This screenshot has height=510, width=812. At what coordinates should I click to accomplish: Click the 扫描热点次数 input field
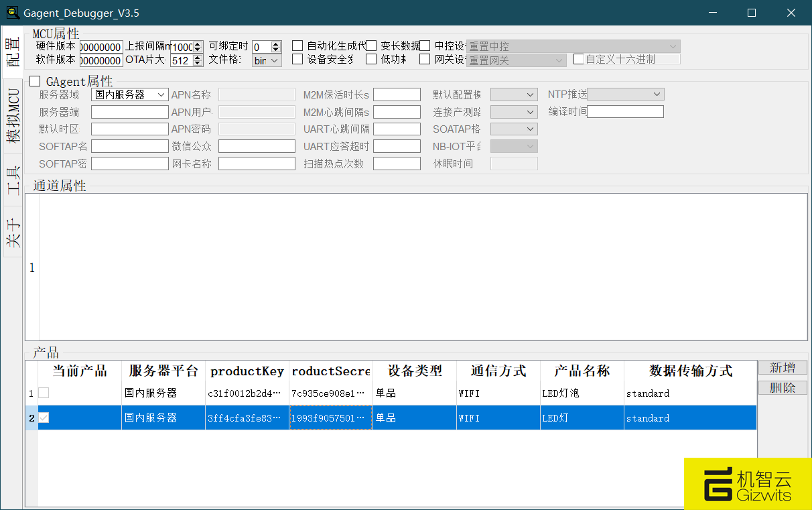[x=397, y=164]
